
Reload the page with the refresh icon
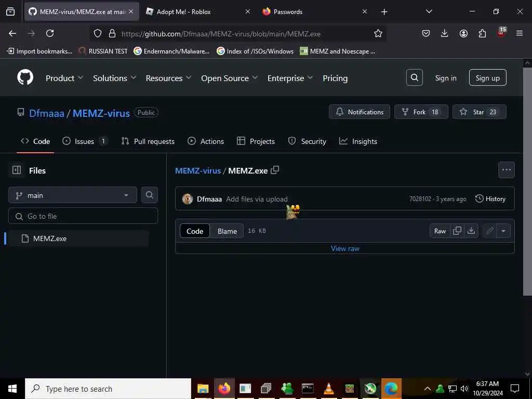coord(50,33)
